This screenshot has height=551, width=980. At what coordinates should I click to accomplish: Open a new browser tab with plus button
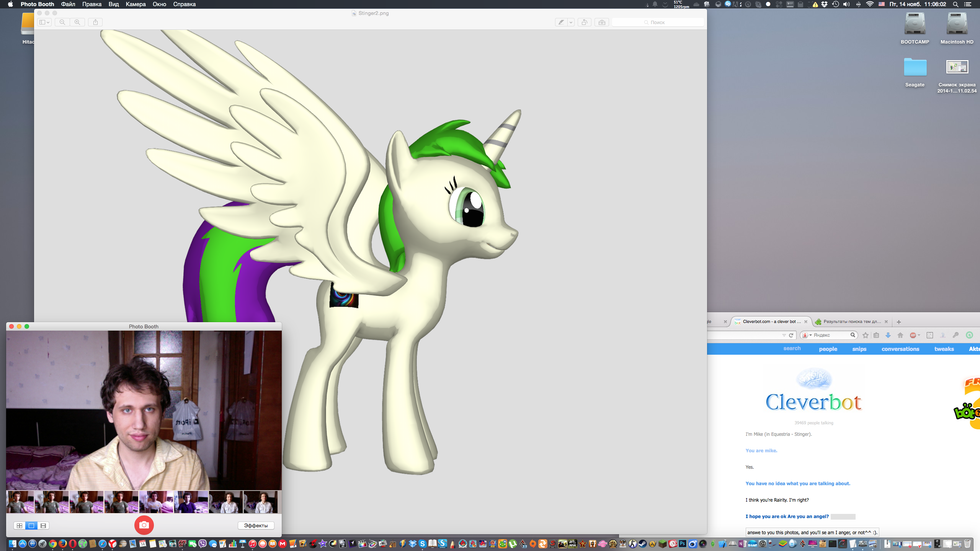[x=898, y=322]
